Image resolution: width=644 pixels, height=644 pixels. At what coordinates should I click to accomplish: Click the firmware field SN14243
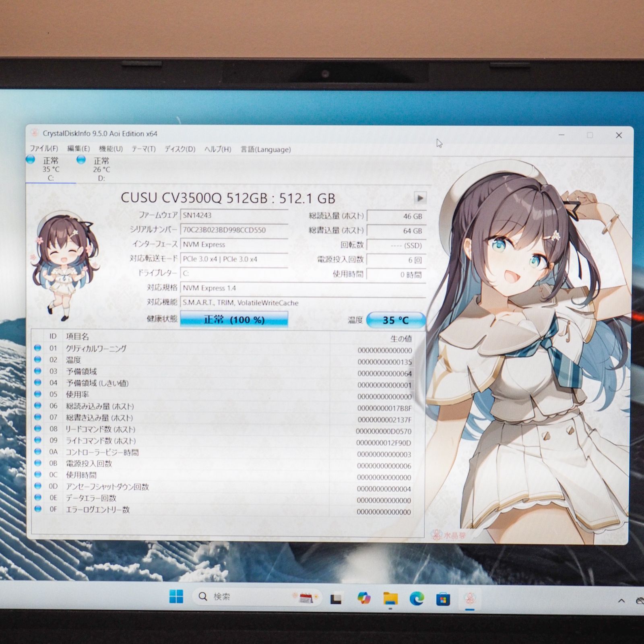click(x=234, y=215)
